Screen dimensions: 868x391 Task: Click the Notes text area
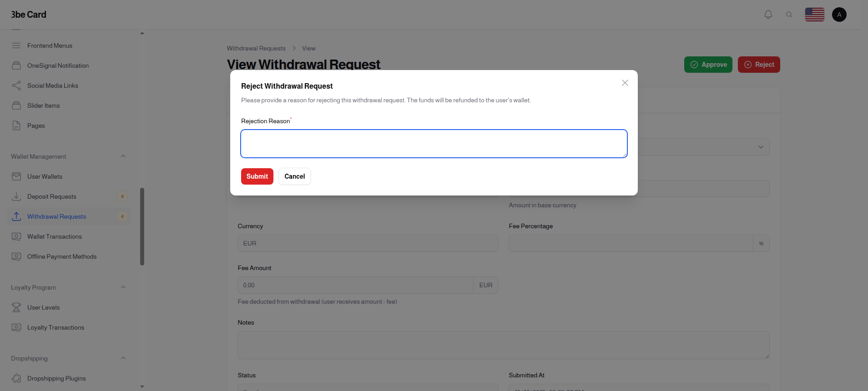[503, 345]
